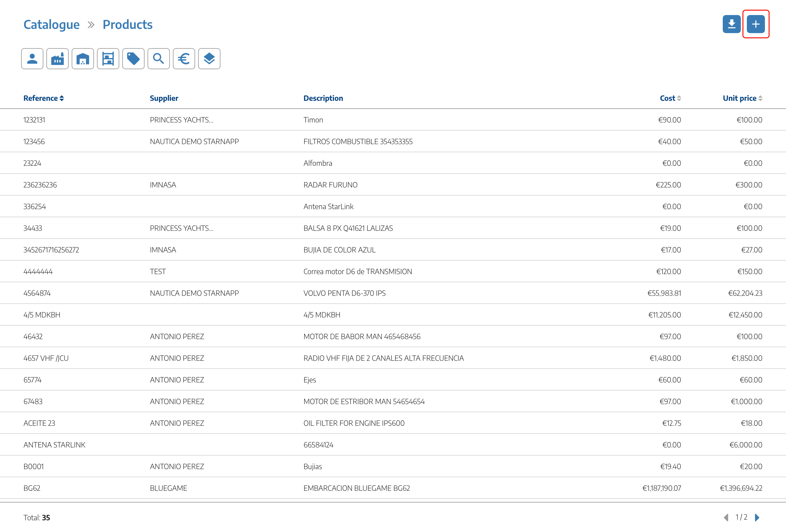Select RADAR FURUNO product

point(393,185)
